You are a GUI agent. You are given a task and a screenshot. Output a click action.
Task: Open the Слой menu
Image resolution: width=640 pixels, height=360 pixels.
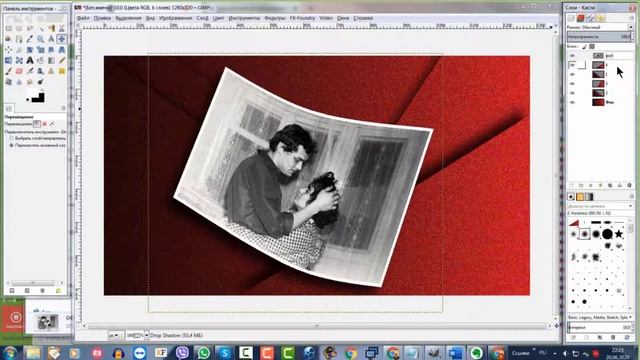[x=202, y=18]
